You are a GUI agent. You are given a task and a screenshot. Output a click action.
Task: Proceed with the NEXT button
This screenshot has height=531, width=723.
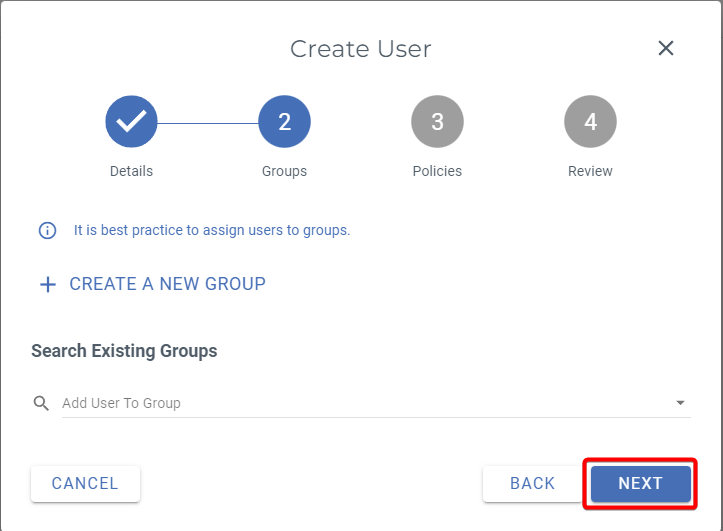pyautogui.click(x=640, y=483)
